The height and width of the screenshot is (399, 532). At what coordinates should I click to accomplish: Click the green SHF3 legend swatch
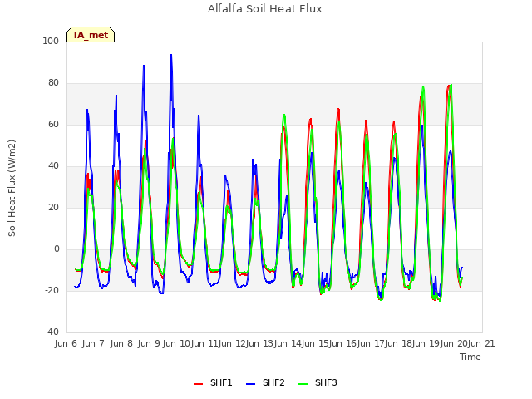coord(303,384)
